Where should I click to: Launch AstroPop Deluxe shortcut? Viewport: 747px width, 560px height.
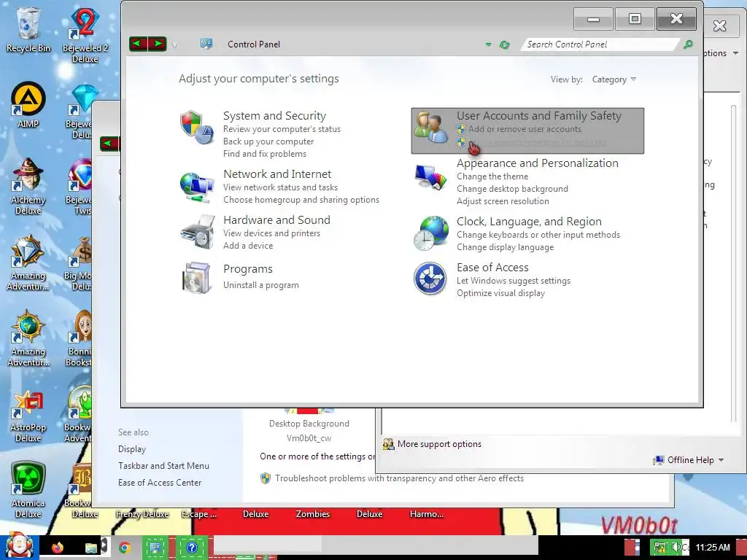pyautogui.click(x=28, y=416)
